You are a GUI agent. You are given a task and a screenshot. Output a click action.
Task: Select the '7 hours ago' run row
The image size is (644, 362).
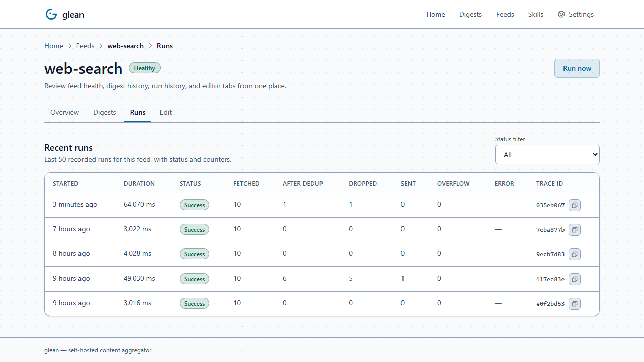(x=322, y=230)
